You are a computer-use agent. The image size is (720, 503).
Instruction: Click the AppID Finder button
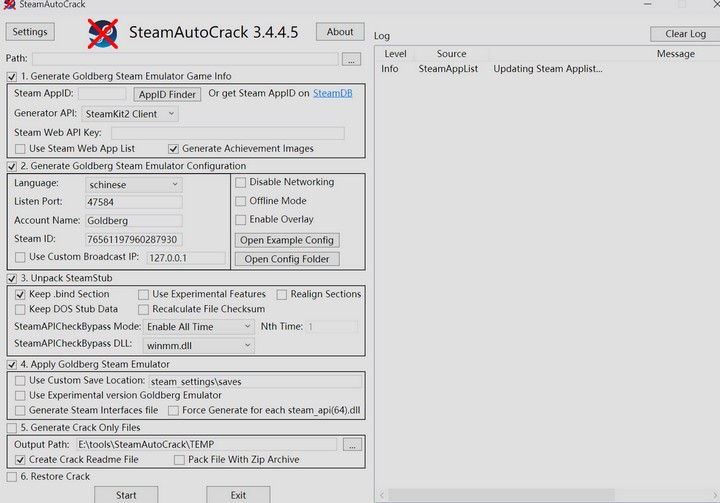pos(167,94)
